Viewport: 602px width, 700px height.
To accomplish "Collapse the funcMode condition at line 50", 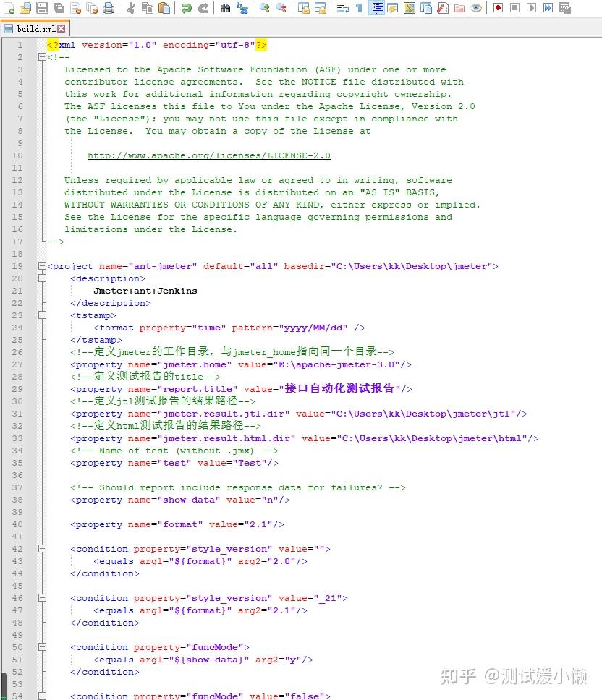I will tap(42, 647).
